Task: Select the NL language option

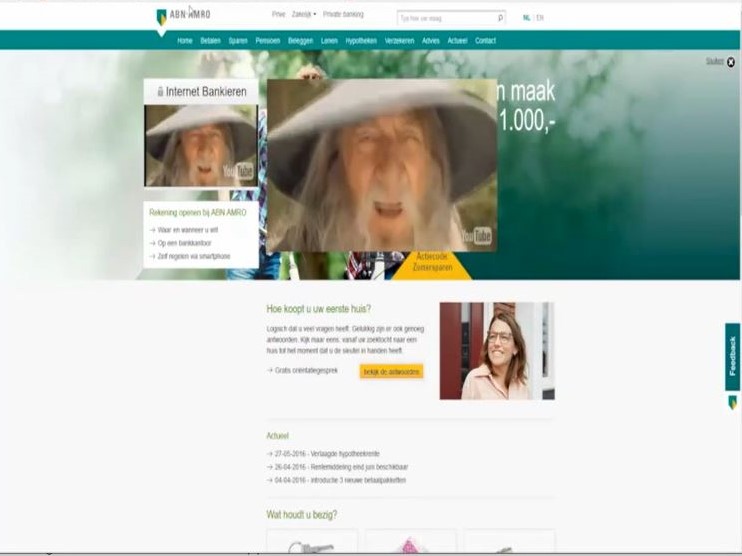Action: point(526,18)
